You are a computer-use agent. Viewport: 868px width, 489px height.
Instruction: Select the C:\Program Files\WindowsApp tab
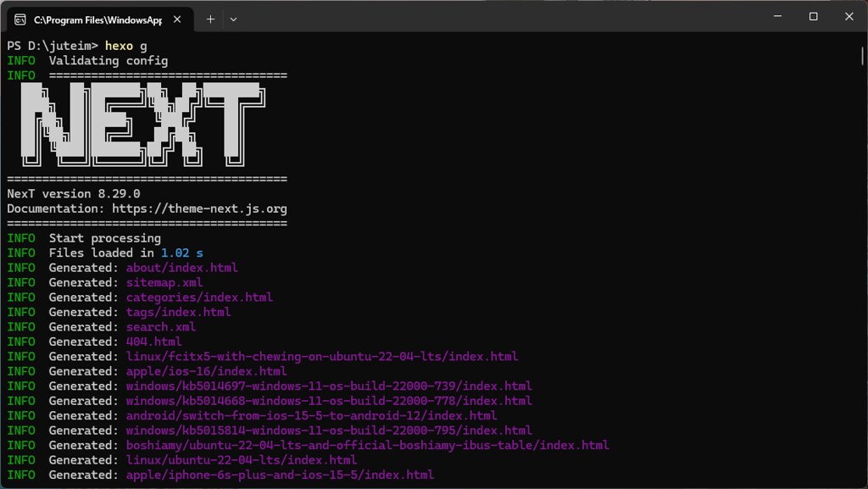pyautogui.click(x=100, y=19)
